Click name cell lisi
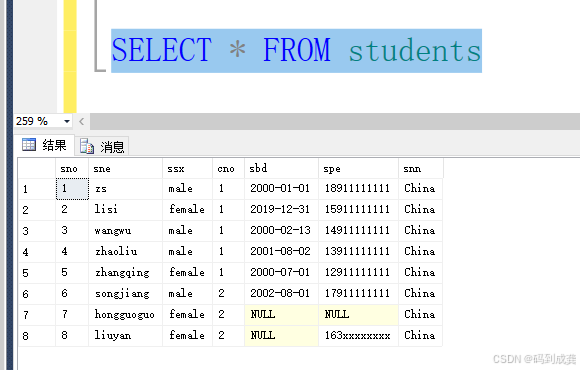Screen dimensions: 580x370 pyautogui.click(x=125, y=210)
